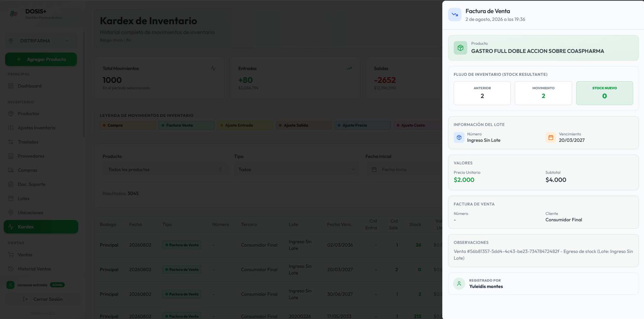Click the Registrado por user icon
The image size is (644, 319).
tap(459, 284)
